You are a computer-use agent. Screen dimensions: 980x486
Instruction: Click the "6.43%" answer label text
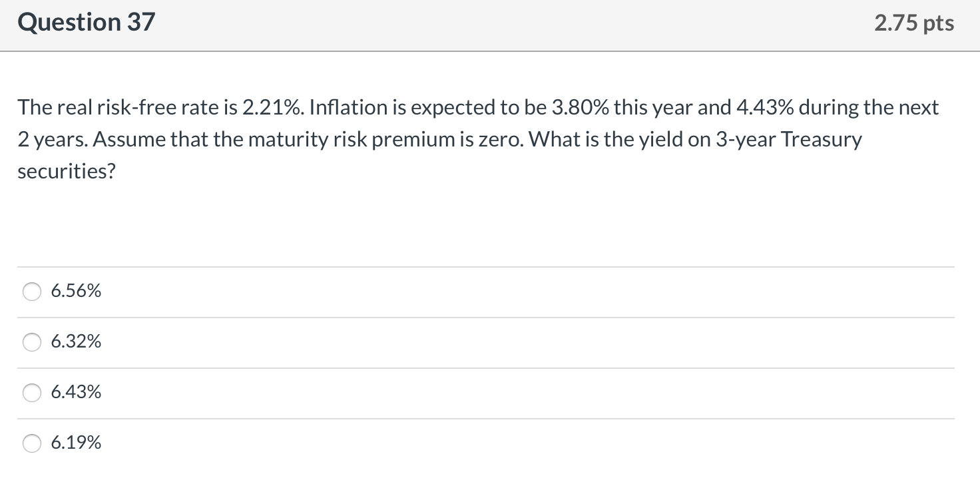(76, 392)
